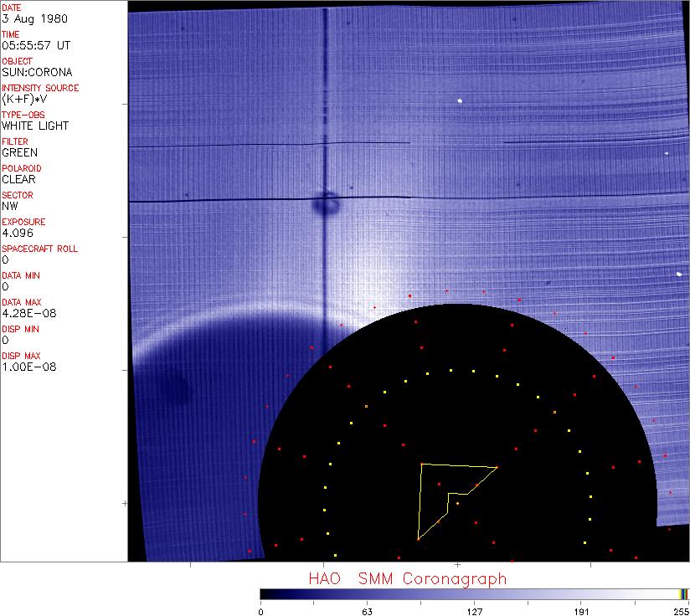
Task: Select the GREEN filter value
Action: [19, 152]
